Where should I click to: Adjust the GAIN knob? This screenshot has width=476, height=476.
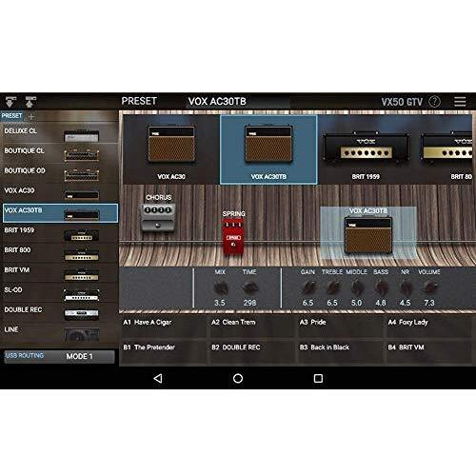[x=308, y=288]
